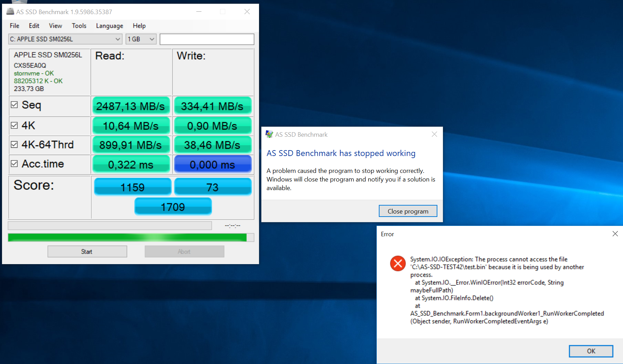
Task: Click the Seq read result 2487,13 MB/s
Action: pyautogui.click(x=131, y=106)
